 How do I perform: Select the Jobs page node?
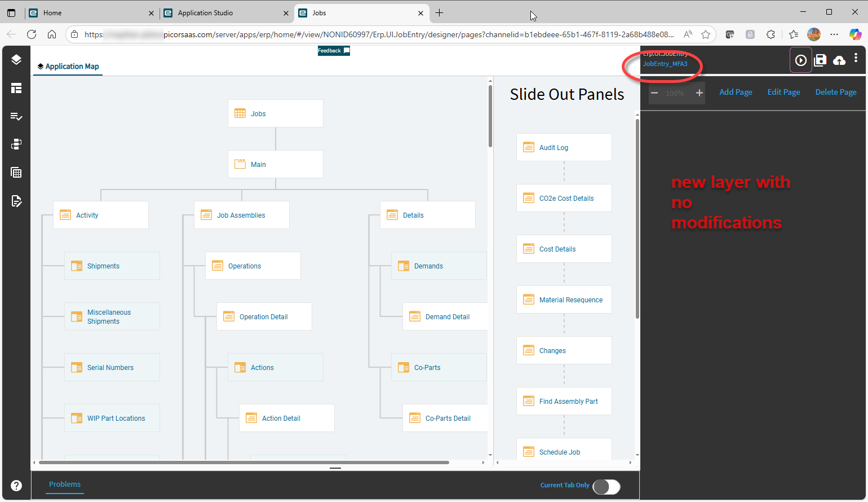point(276,113)
